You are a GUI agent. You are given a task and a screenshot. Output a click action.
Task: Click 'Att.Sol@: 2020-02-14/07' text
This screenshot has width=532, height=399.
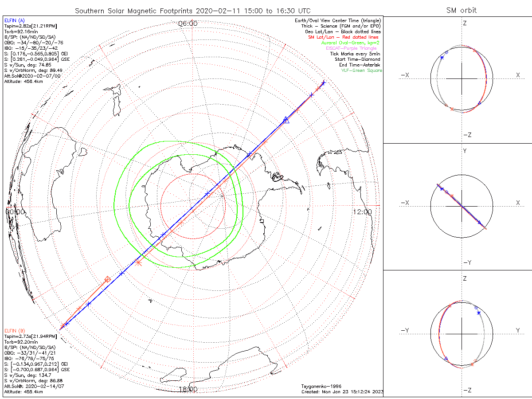click(33, 387)
